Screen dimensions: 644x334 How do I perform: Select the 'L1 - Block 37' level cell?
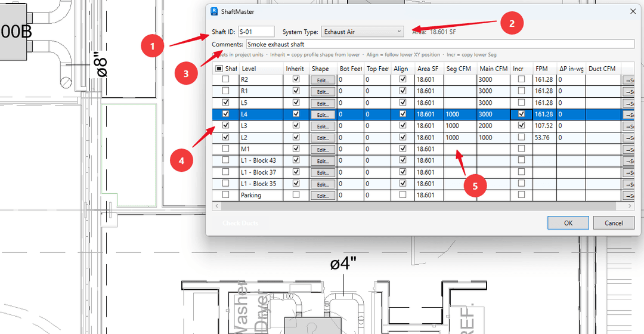[x=261, y=172]
